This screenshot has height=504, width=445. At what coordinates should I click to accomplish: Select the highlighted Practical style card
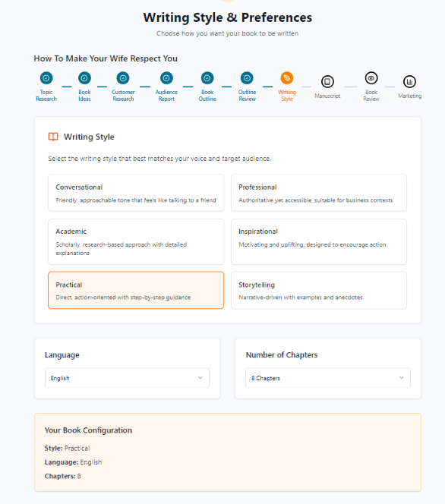pyautogui.click(x=136, y=290)
